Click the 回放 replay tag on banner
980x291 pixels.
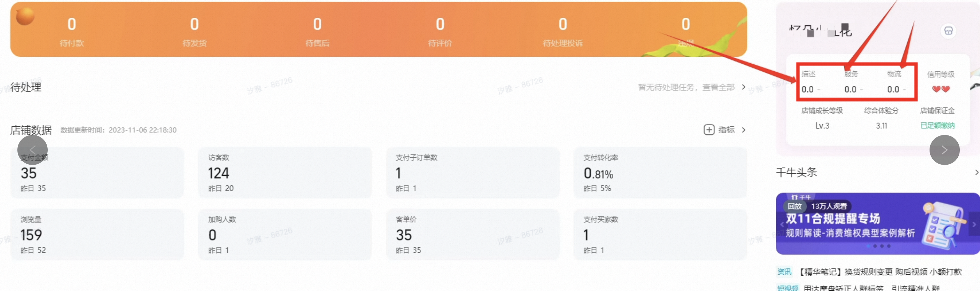tap(795, 206)
